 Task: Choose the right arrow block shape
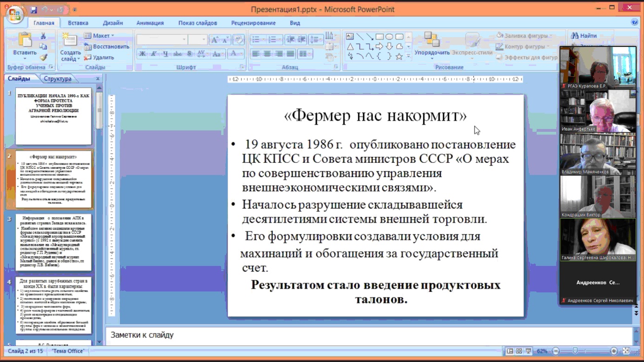pos(380,46)
